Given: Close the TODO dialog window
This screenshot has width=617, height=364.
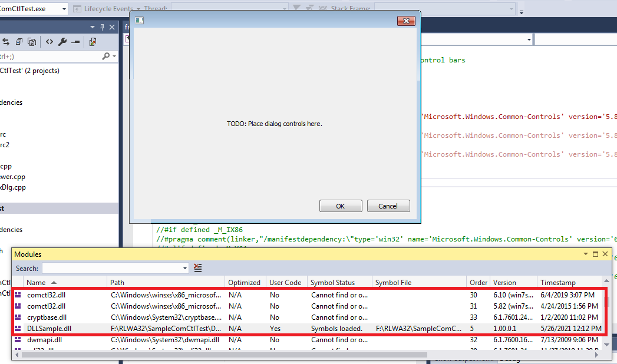Looking at the screenshot, I should [406, 21].
